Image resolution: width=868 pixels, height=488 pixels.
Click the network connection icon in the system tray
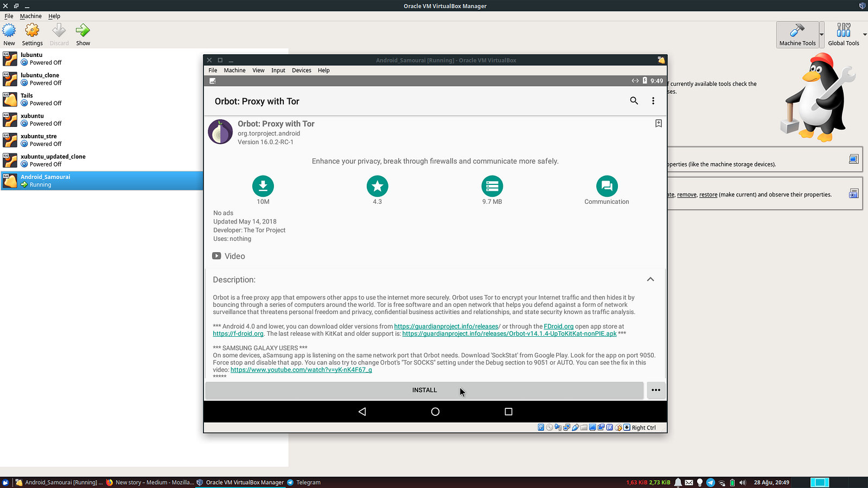tap(722, 483)
